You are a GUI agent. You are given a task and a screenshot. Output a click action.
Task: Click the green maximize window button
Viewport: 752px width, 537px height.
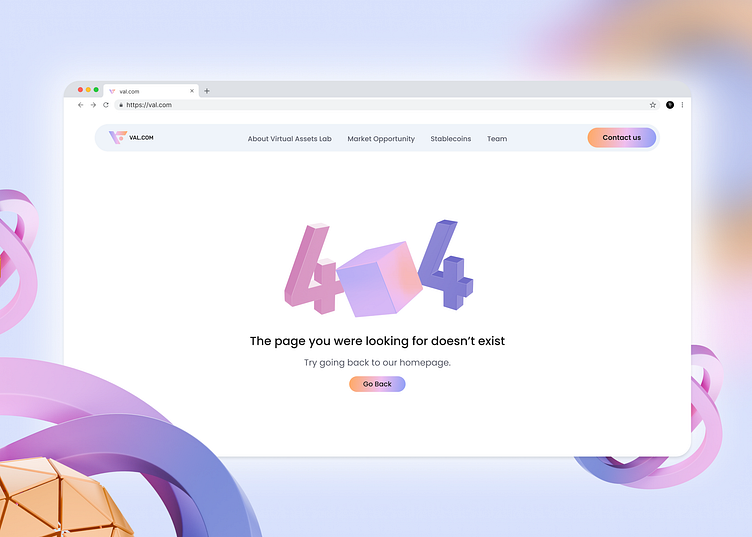[96, 90]
